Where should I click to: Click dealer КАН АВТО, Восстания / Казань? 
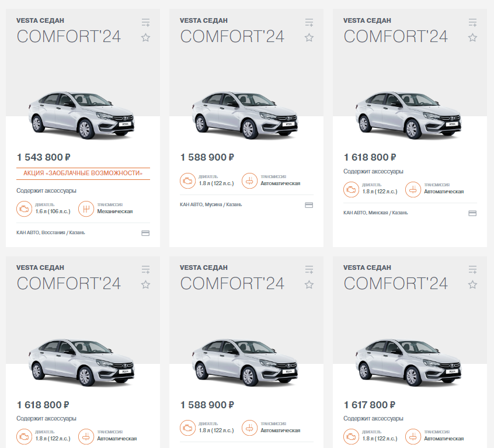(x=51, y=232)
